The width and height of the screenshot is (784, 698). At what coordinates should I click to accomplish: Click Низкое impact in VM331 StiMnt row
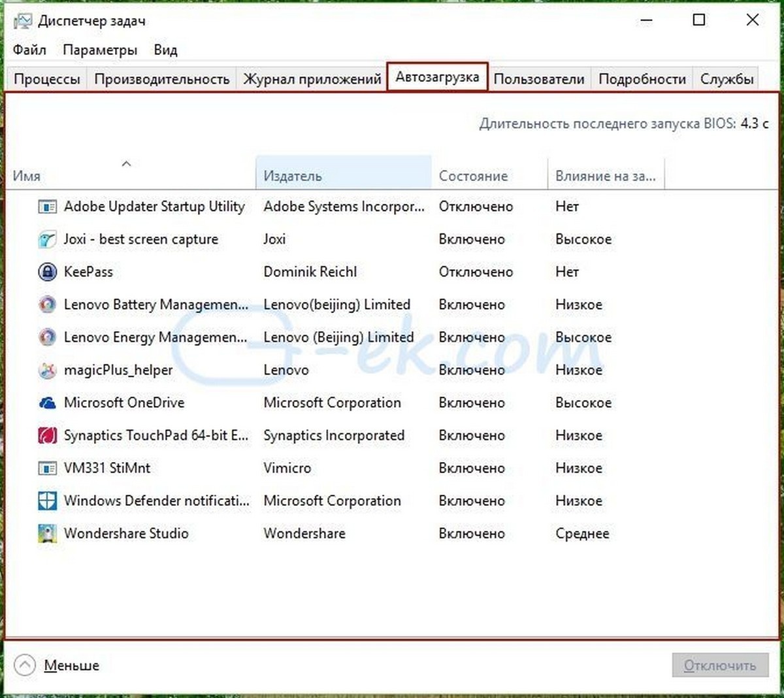coord(579,468)
